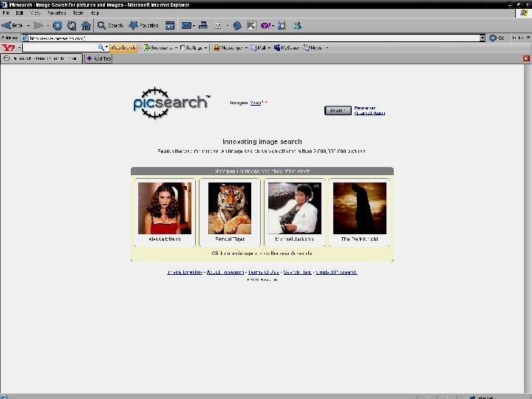532x399 pixels.
Task: Click the Bengal Tiger thumbnail
Action: pos(230,208)
